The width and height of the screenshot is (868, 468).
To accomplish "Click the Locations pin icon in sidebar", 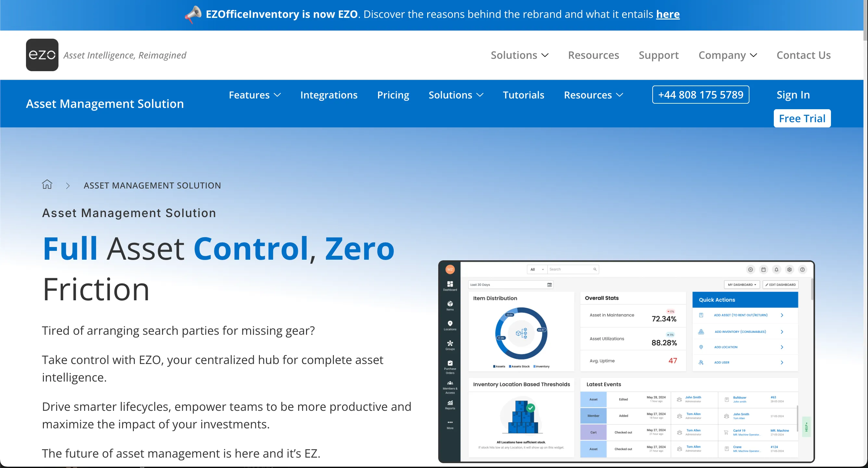I will coord(450,323).
